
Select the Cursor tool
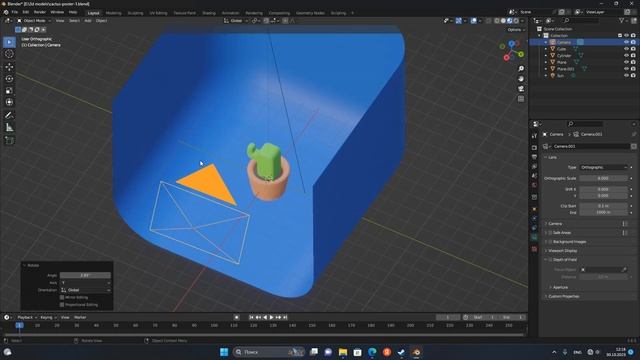tap(9, 54)
